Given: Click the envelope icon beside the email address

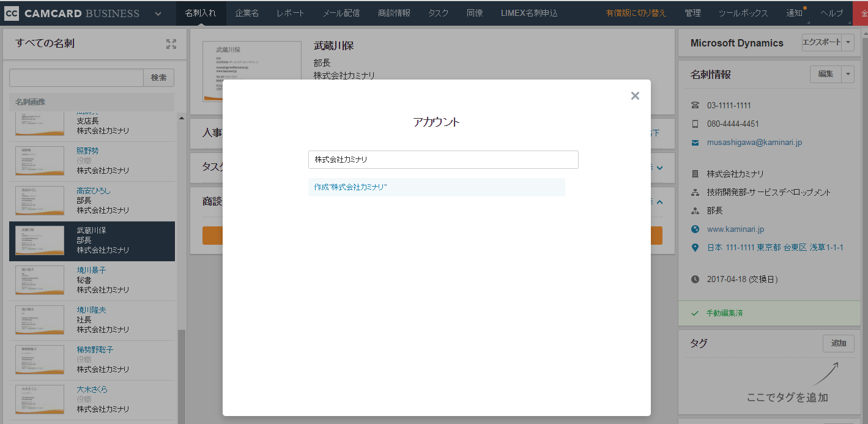Looking at the screenshot, I should click(x=695, y=143).
